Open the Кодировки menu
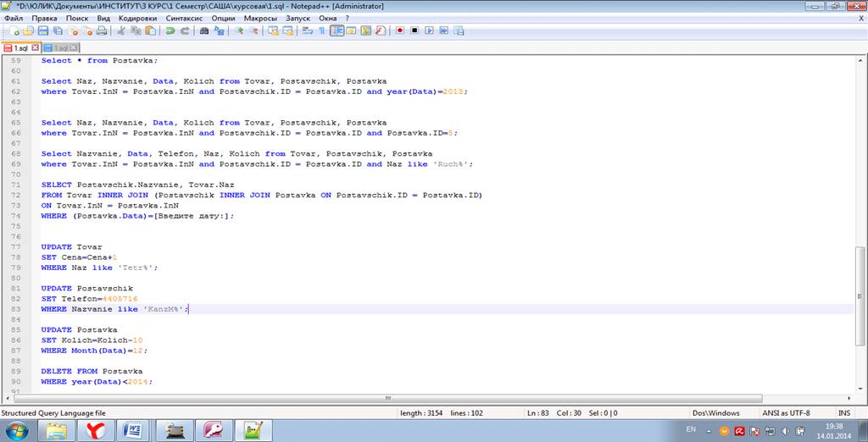The height and width of the screenshot is (442, 868). coord(137,18)
